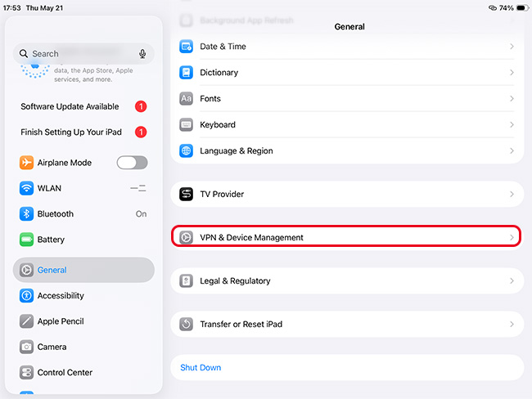Viewport: 532px width, 399px height.
Task: Tap the Airplane Mode orange icon
Action: point(26,163)
